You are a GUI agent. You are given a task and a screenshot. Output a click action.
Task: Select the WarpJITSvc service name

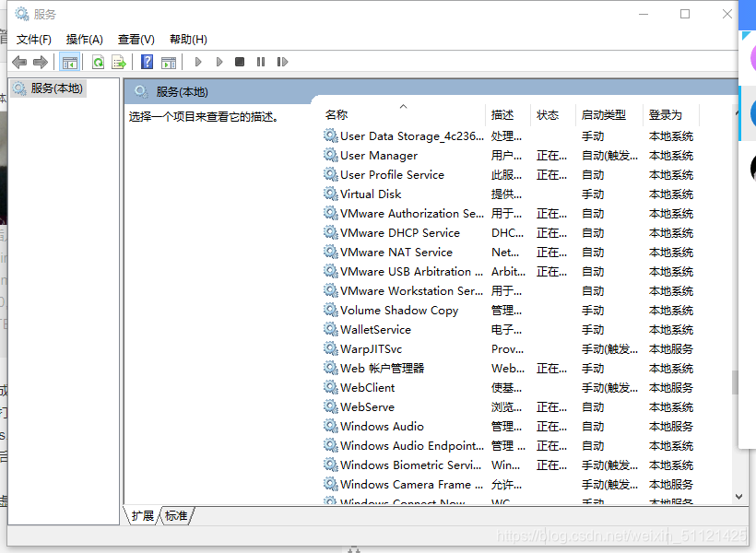[371, 349]
